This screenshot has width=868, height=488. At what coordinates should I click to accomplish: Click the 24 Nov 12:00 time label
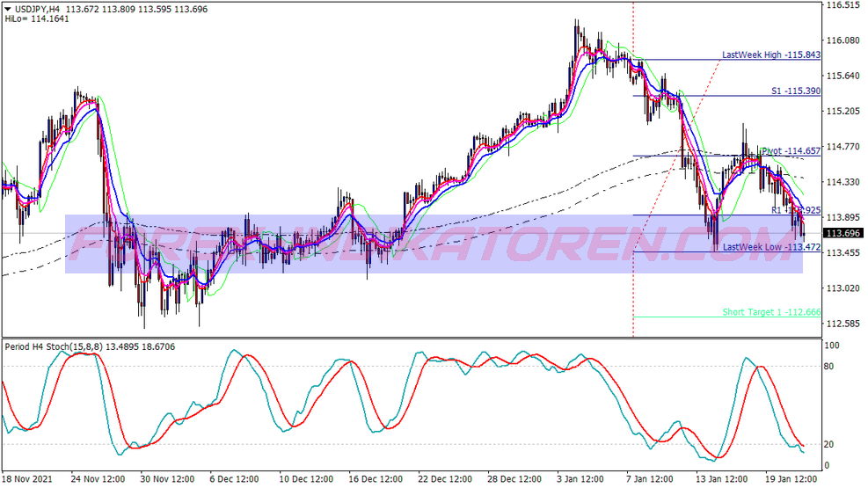(98, 479)
